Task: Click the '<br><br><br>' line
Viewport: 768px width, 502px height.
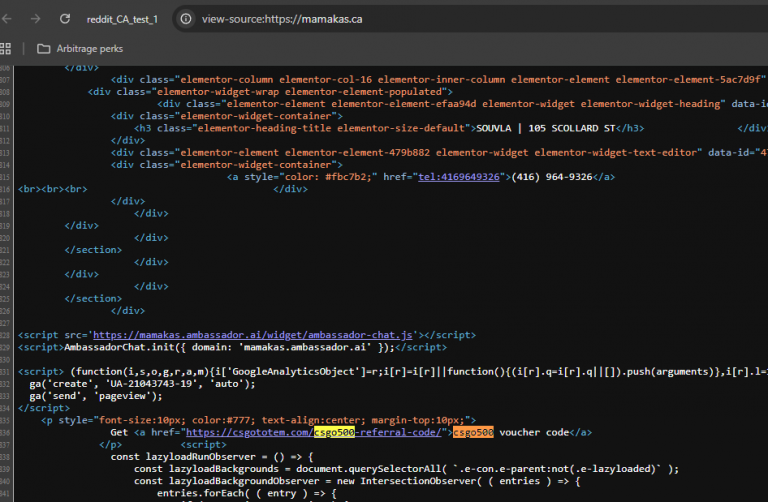Action: pos(52,189)
